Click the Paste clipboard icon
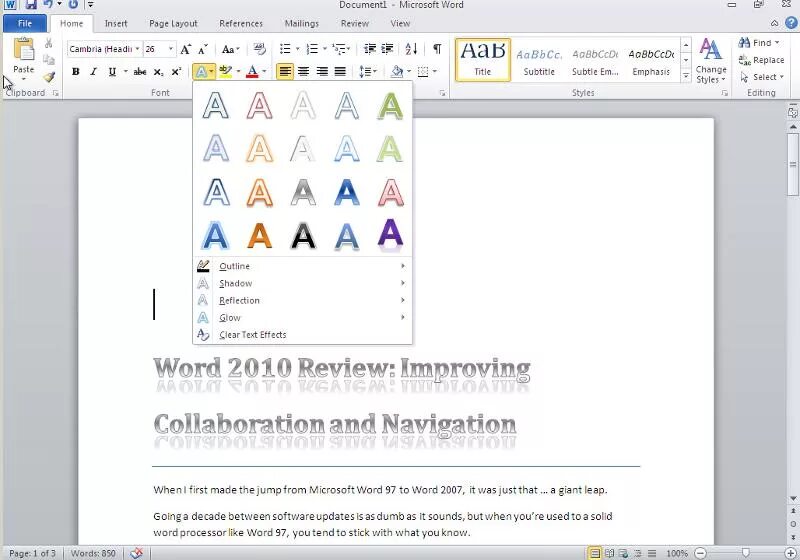 point(23,50)
